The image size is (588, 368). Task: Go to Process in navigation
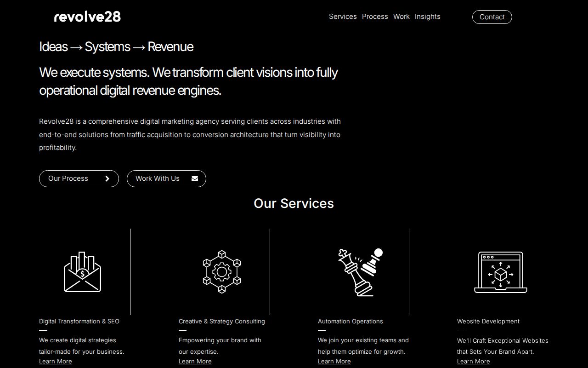(375, 17)
